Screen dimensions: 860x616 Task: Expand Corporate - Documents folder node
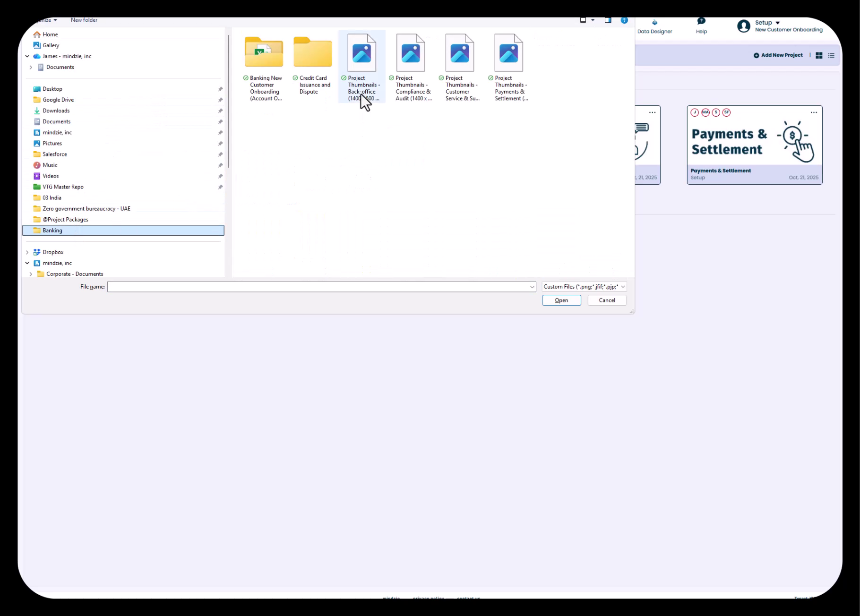tap(31, 274)
